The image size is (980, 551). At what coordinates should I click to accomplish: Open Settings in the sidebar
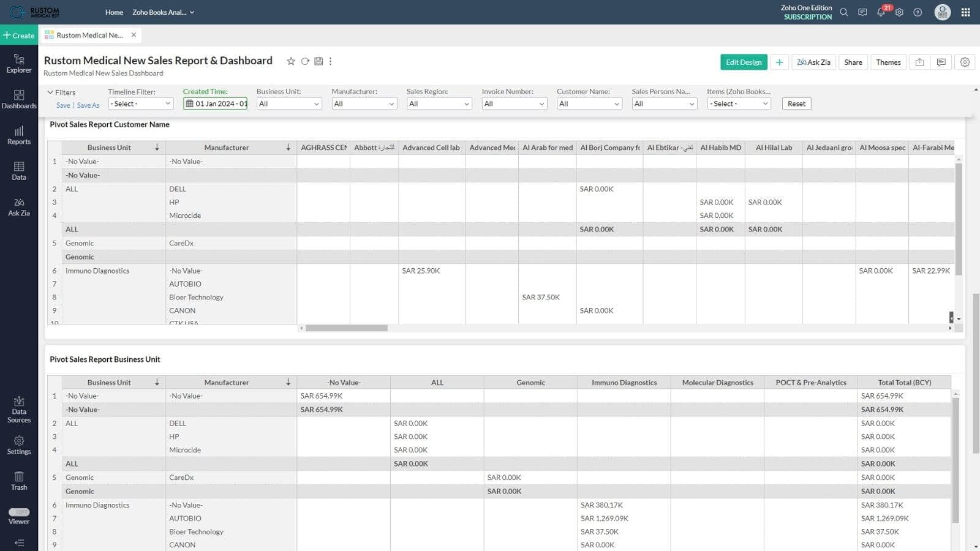[x=19, y=445]
